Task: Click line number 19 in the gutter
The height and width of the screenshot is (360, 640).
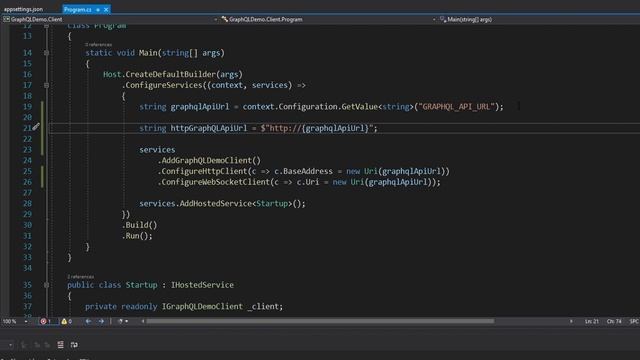Action: 27,107
